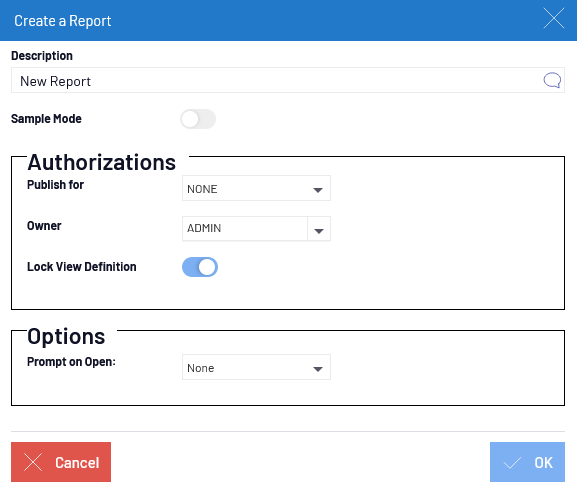Click the NONE value in Publish for
Image resolution: width=577 pixels, height=487 pixels.
[202, 189]
